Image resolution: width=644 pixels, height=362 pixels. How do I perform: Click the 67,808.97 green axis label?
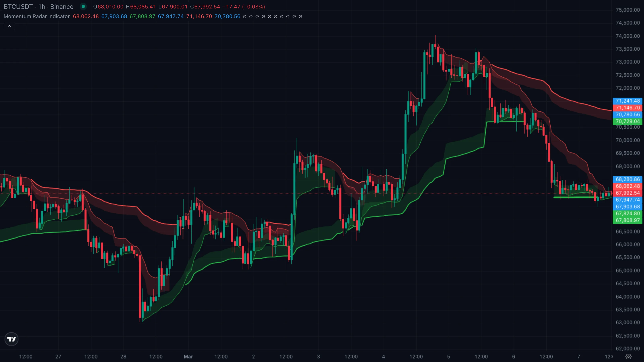(x=627, y=220)
